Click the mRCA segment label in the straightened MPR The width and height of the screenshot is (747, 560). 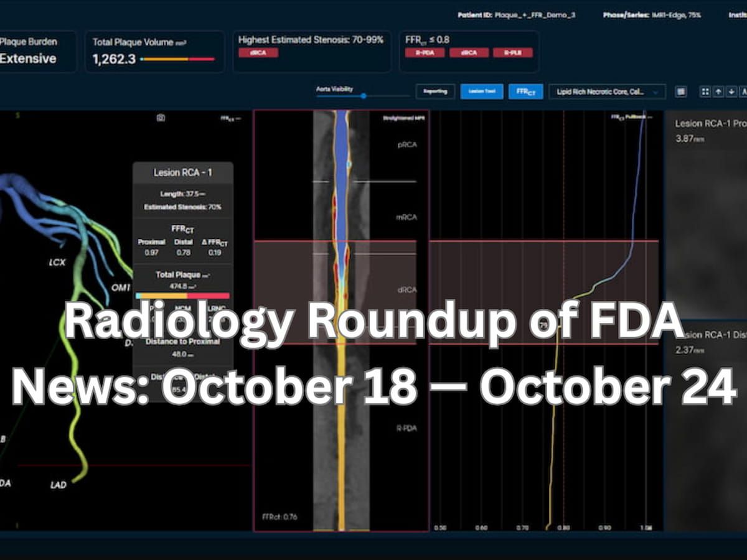pyautogui.click(x=406, y=217)
